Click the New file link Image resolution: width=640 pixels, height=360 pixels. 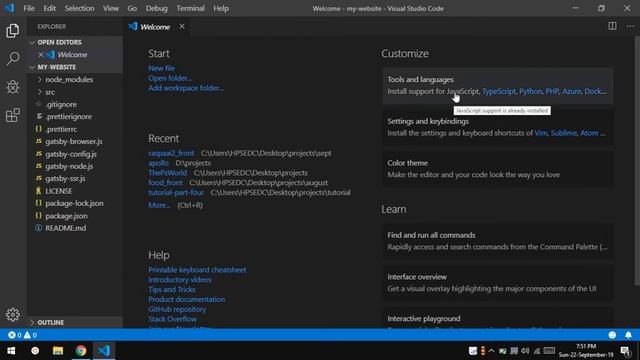coord(162,68)
